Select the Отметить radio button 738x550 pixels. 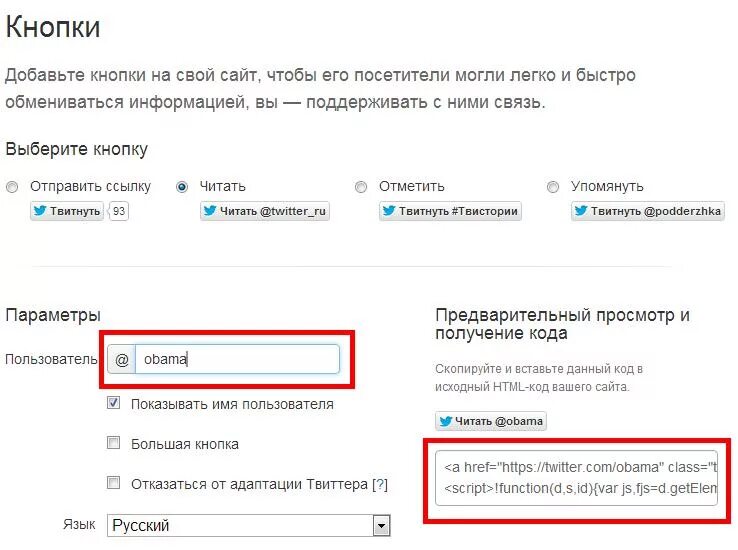click(361, 187)
